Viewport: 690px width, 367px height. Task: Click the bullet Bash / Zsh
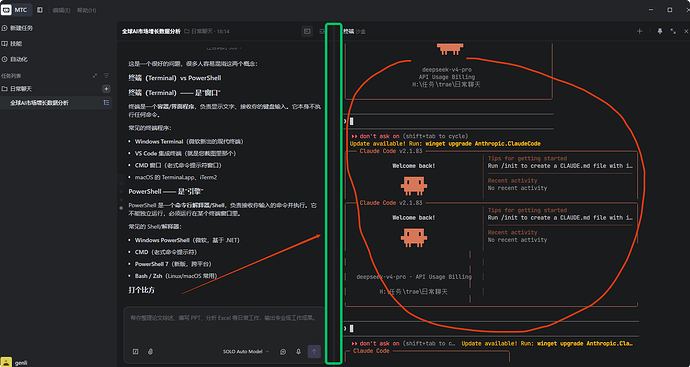coord(176,276)
